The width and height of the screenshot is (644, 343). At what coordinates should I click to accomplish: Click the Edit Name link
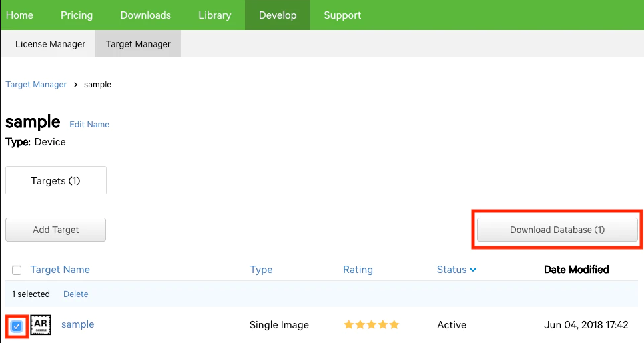89,124
